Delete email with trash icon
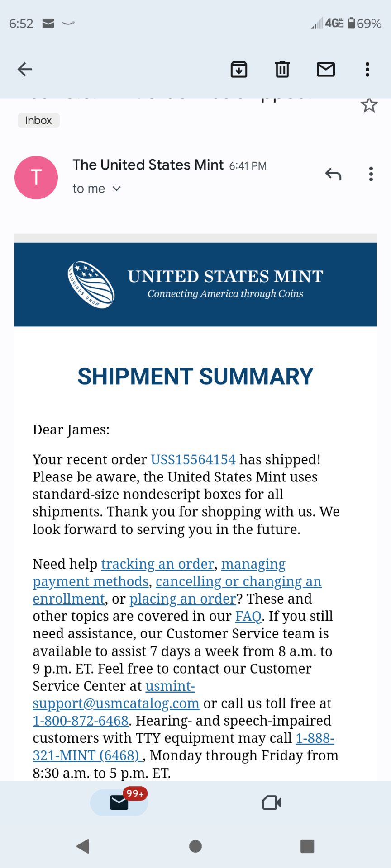Viewport: 391px width, 868px height. tap(282, 69)
